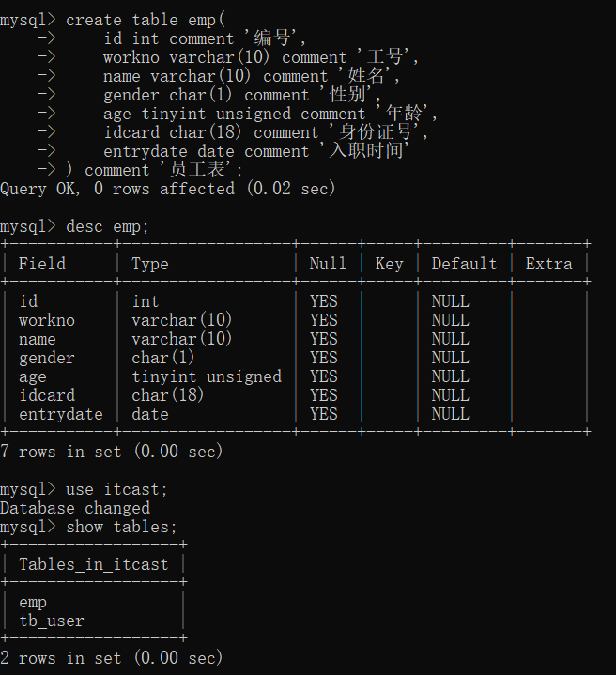Click idcard in the desc Field column
Image resolution: width=616 pixels, height=675 pixels.
click(47, 395)
